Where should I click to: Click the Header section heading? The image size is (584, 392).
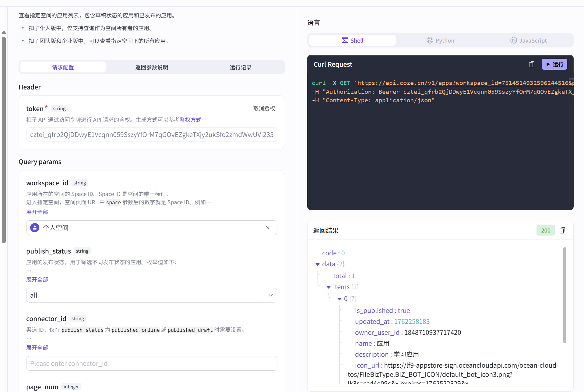(x=30, y=87)
